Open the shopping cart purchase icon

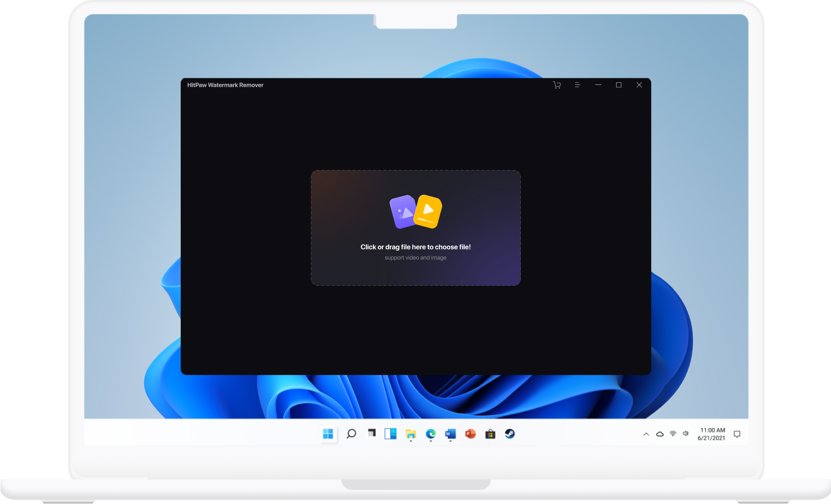point(557,85)
